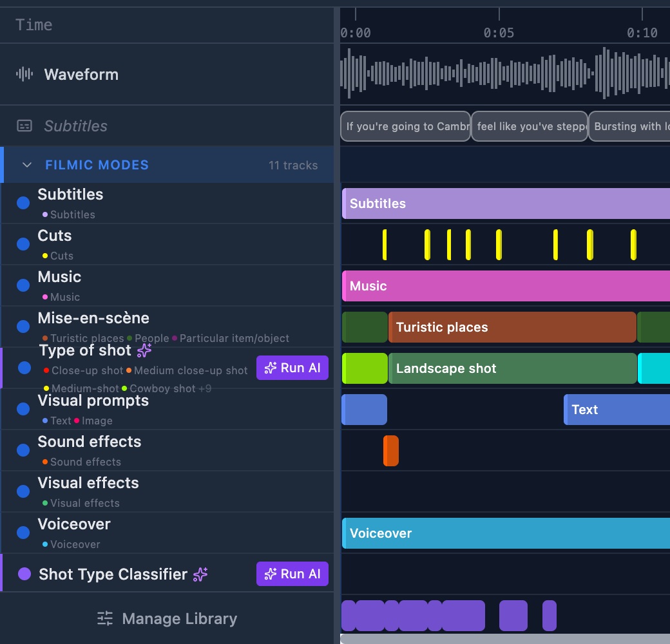Click the 0:10 mark on time ruler
The width and height of the screenshot is (670, 644).
(642, 32)
